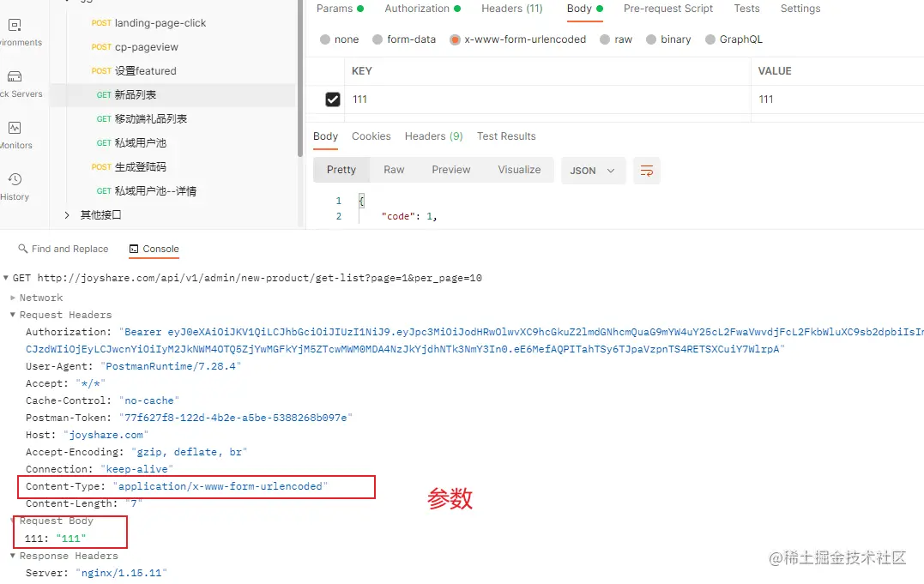The image size is (924, 584).
Task: Collapse the Request Headers section
Action: 13,315
